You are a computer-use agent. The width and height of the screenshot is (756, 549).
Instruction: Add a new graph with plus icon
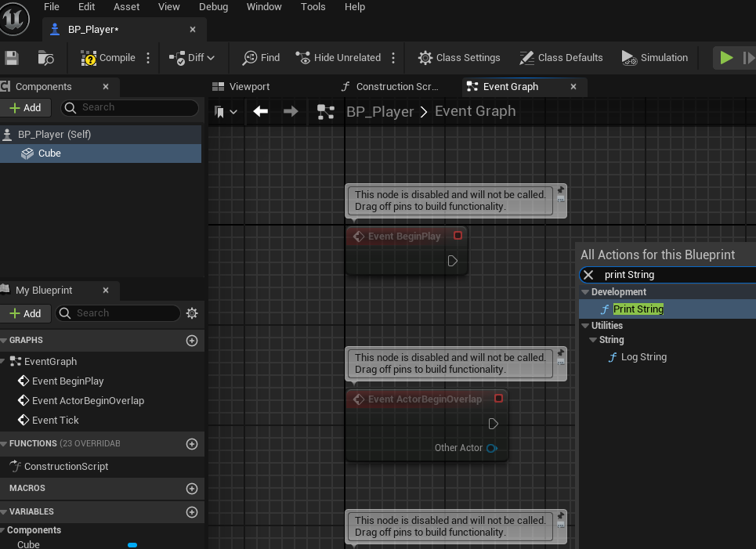pyautogui.click(x=192, y=341)
